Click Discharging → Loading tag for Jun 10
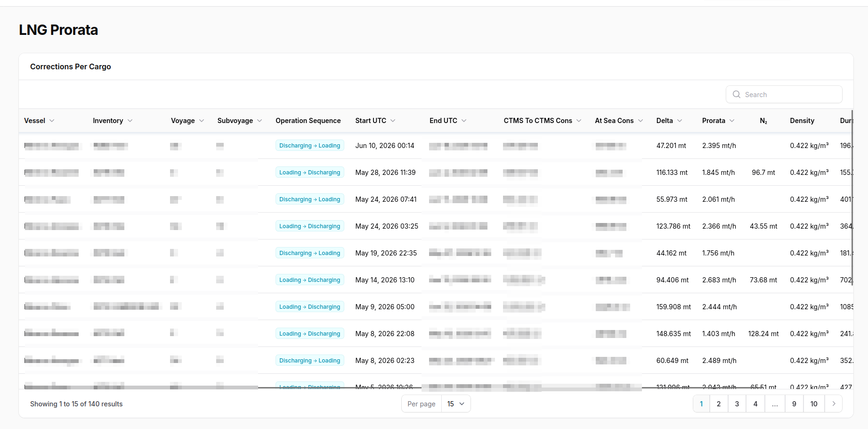The image size is (868, 429). [x=310, y=146]
